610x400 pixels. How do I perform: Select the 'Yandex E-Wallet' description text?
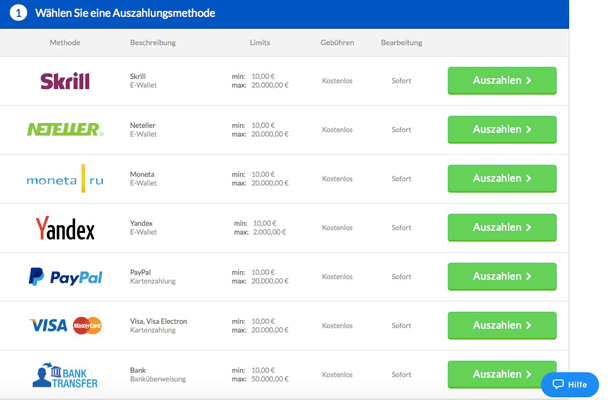point(143,228)
